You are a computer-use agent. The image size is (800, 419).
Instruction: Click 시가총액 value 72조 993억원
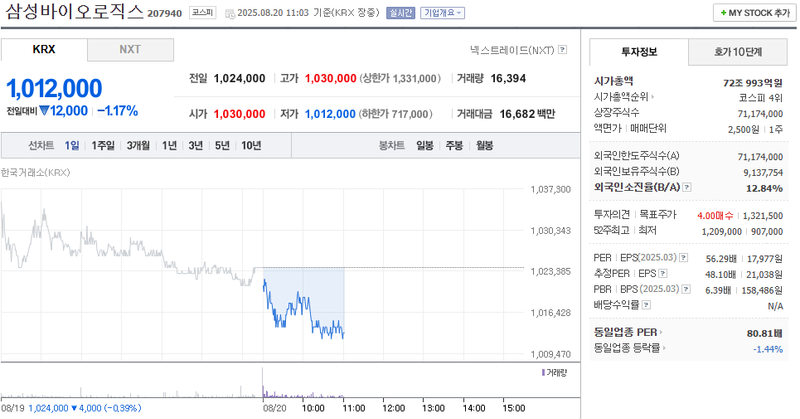point(753,83)
